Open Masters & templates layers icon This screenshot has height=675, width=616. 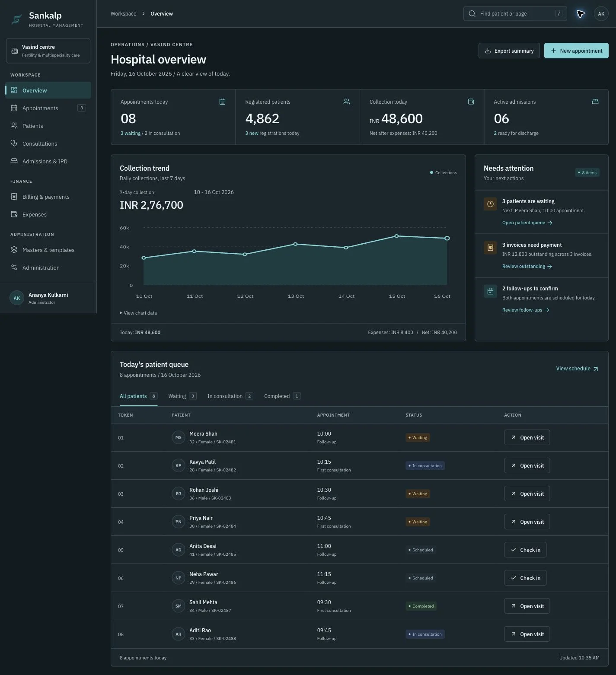click(x=14, y=250)
